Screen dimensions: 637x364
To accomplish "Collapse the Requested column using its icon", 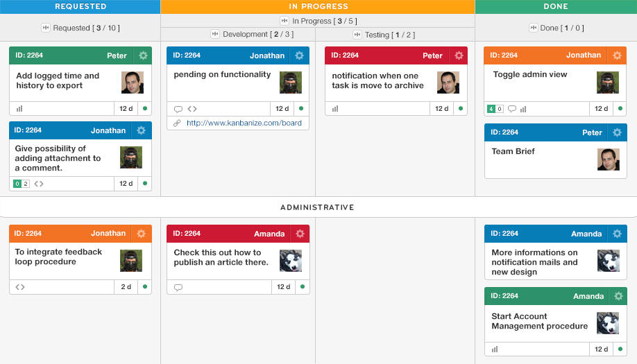I will [46, 28].
